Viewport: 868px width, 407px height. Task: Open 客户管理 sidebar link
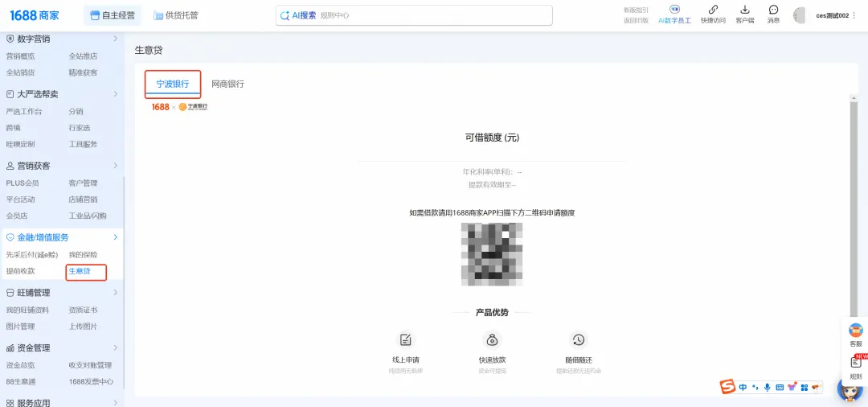pyautogui.click(x=83, y=183)
